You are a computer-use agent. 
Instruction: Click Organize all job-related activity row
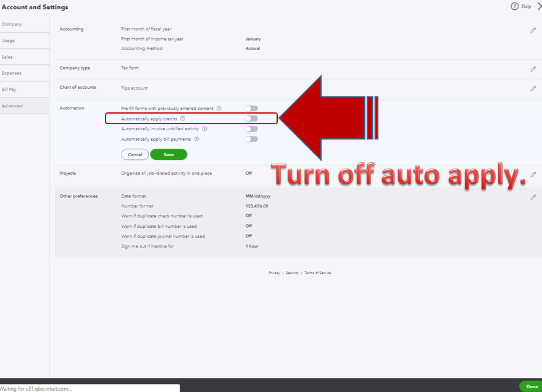[166, 173]
